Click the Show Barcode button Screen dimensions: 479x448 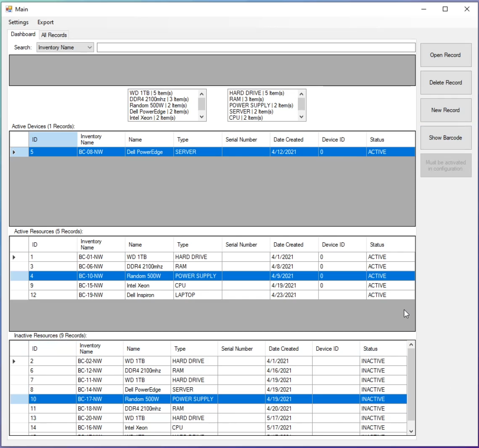click(445, 138)
